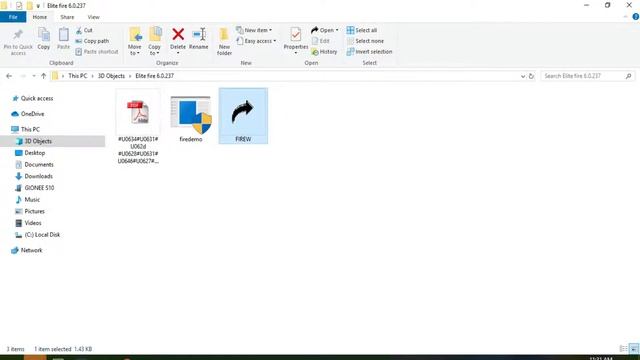Switch to the Details view layout
Viewport: 640px width, 360px height.
[623, 349]
